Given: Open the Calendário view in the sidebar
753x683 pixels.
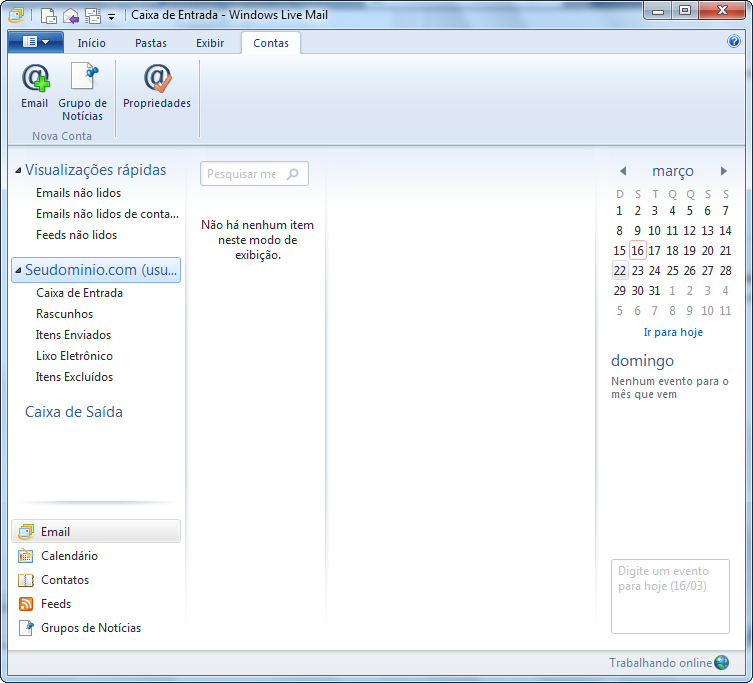Looking at the screenshot, I should pyautogui.click(x=69, y=556).
